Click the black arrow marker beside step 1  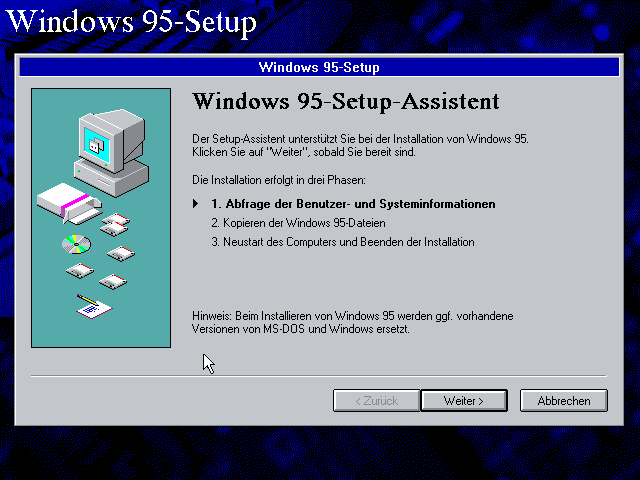pyautogui.click(x=196, y=203)
